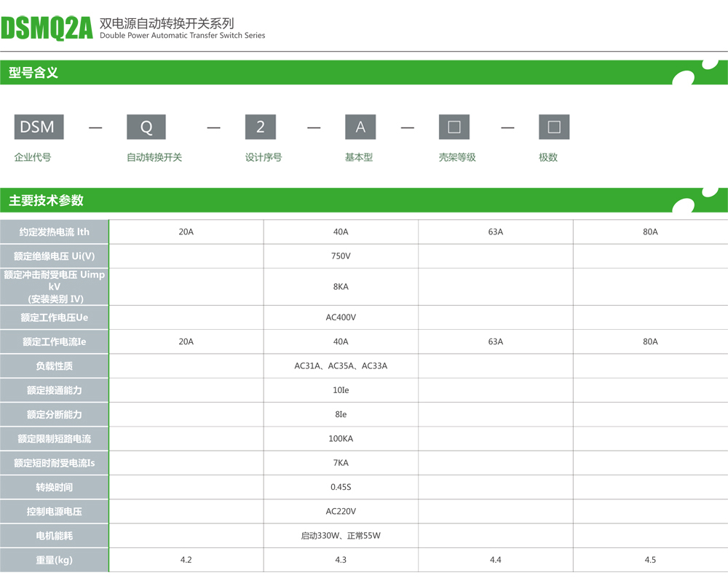The width and height of the screenshot is (728, 578).
Task: Click the 7KA value cell
Action: 341,463
